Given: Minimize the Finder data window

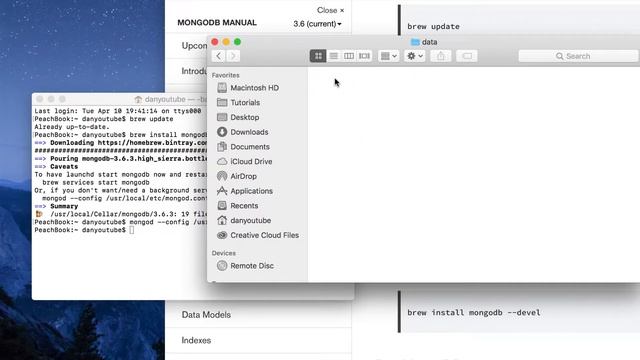Looking at the screenshot, I should pos(226,42).
